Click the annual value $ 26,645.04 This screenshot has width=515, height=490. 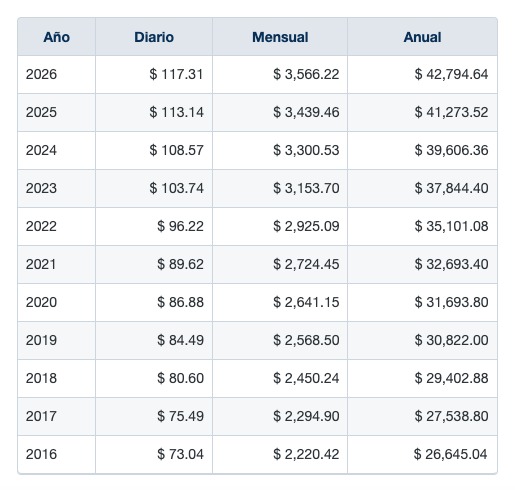pyautogui.click(x=451, y=454)
